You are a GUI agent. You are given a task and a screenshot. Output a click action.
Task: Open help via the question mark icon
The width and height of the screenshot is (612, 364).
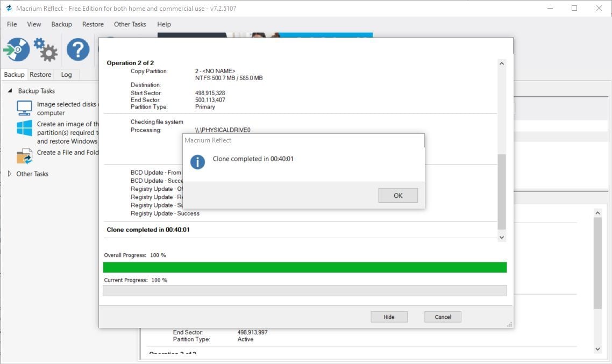pyautogui.click(x=78, y=49)
